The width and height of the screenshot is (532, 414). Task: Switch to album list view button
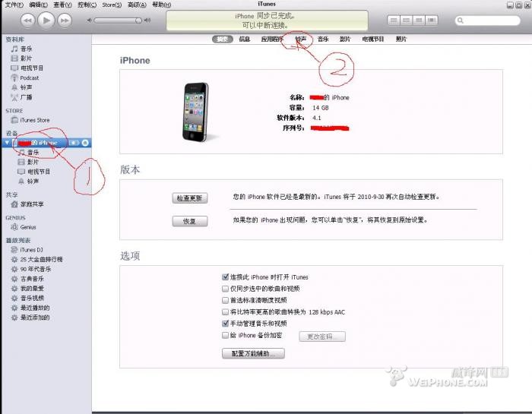[406, 21]
